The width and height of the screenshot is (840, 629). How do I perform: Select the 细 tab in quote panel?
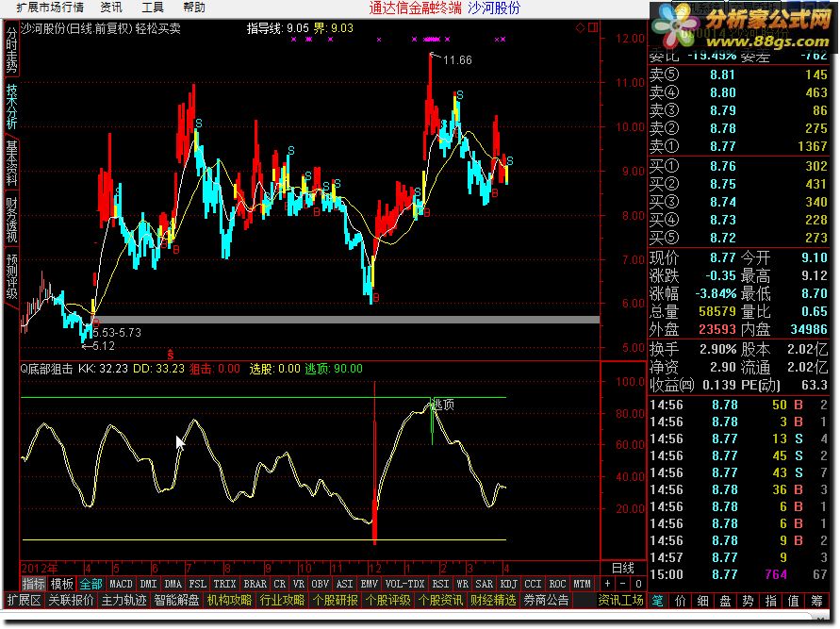(x=703, y=601)
